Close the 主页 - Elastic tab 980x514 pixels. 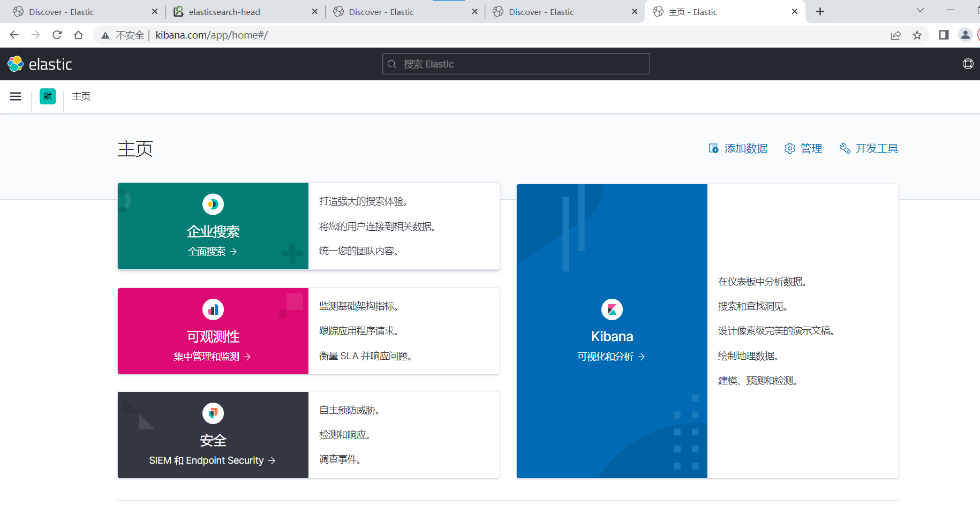[794, 12]
